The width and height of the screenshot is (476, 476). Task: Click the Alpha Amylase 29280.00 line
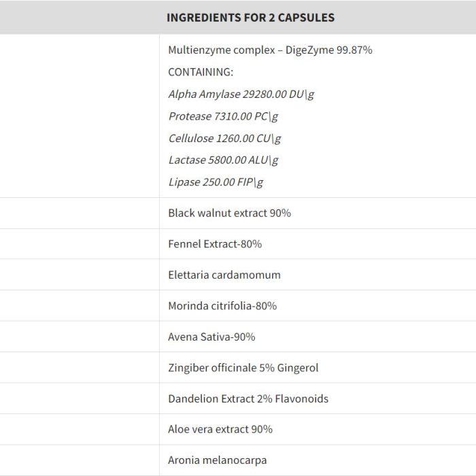241,95
